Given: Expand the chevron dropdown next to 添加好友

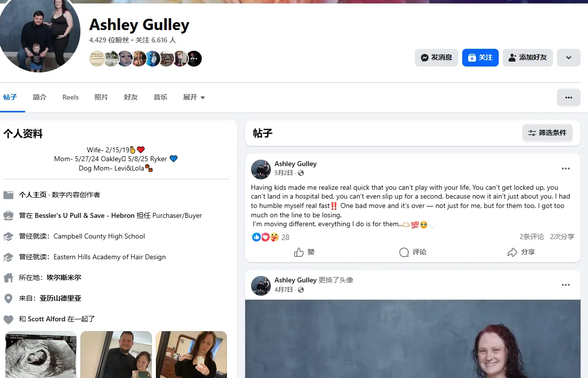Looking at the screenshot, I should 568,58.
